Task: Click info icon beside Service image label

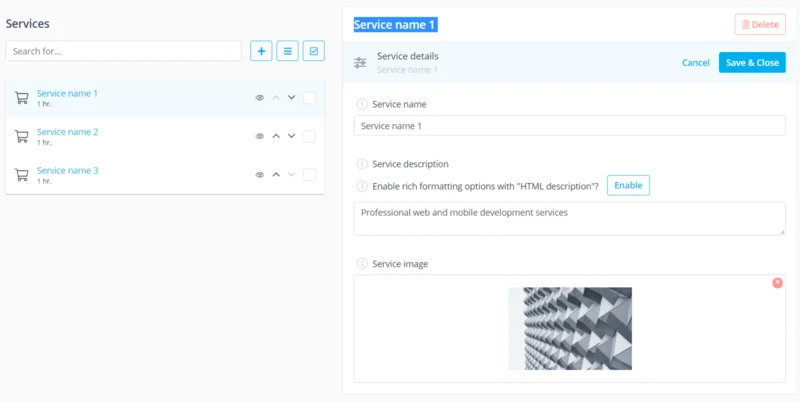Action: point(362,264)
